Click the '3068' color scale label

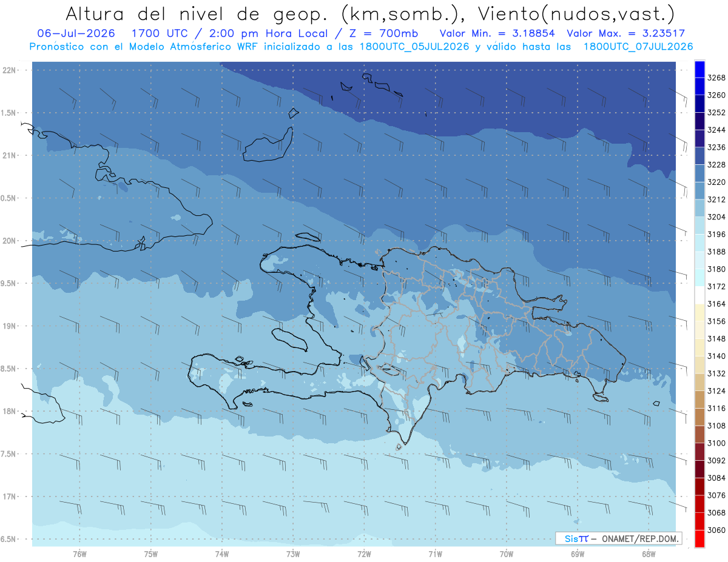tap(716, 513)
